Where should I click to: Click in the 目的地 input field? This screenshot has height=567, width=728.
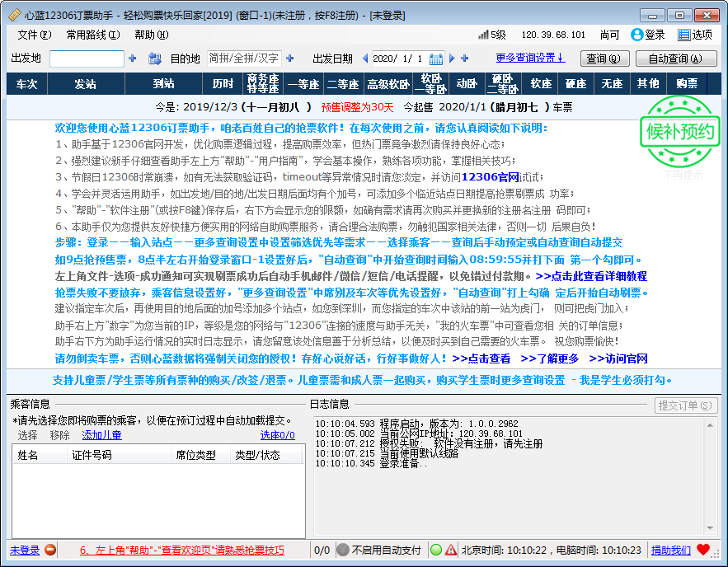tap(244, 59)
